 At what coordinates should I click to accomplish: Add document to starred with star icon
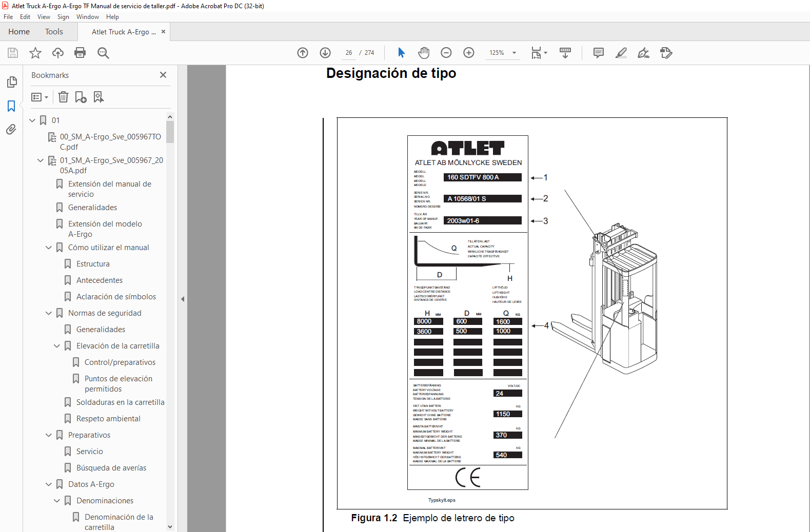pos(35,53)
